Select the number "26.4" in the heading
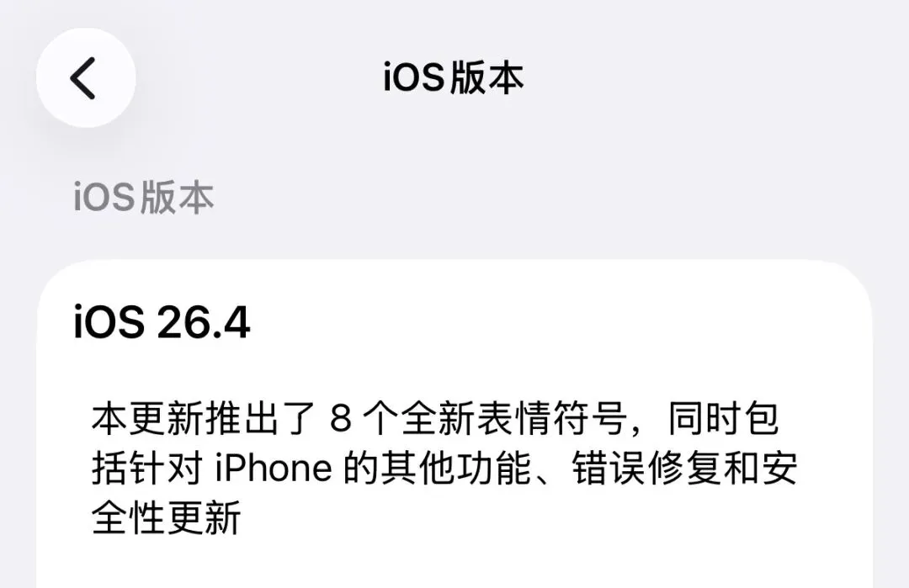The image size is (909, 588). 203,322
